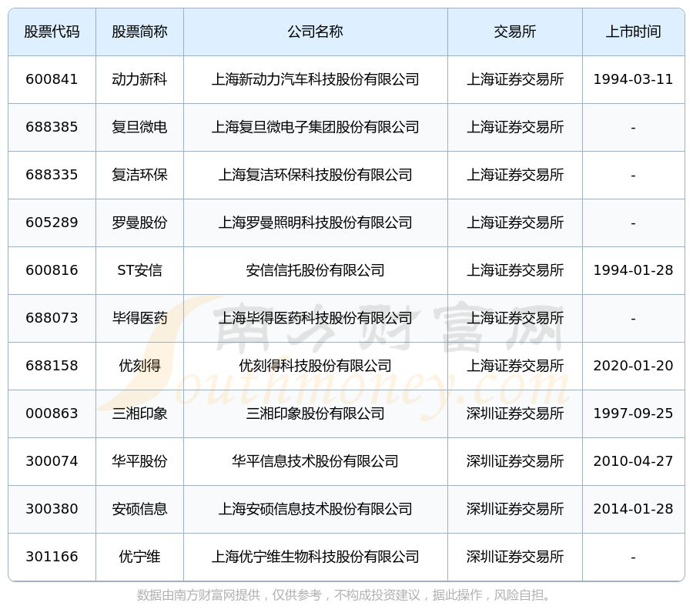This screenshot has height=616, width=693.
Task: Select 上海复洁环保科技股份有限公司 cell
Action: (316, 175)
